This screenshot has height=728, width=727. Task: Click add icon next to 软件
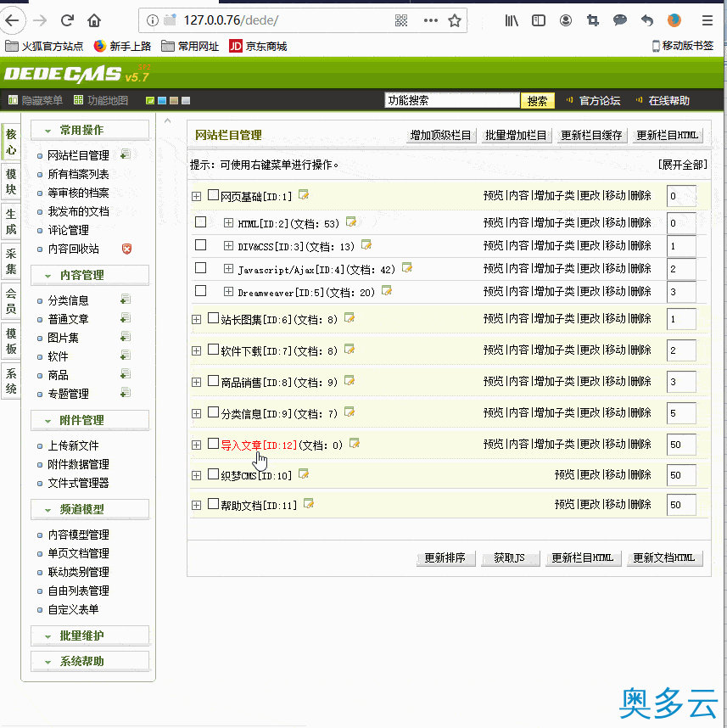click(x=126, y=356)
